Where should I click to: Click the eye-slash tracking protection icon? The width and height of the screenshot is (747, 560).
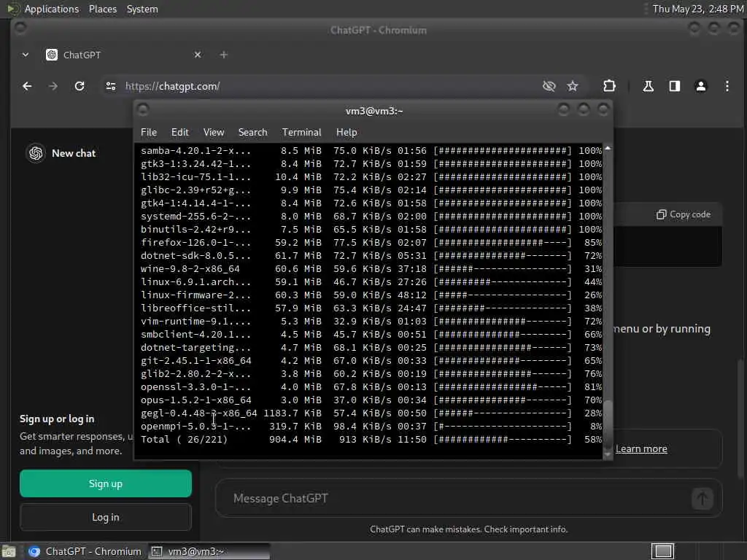(549, 86)
